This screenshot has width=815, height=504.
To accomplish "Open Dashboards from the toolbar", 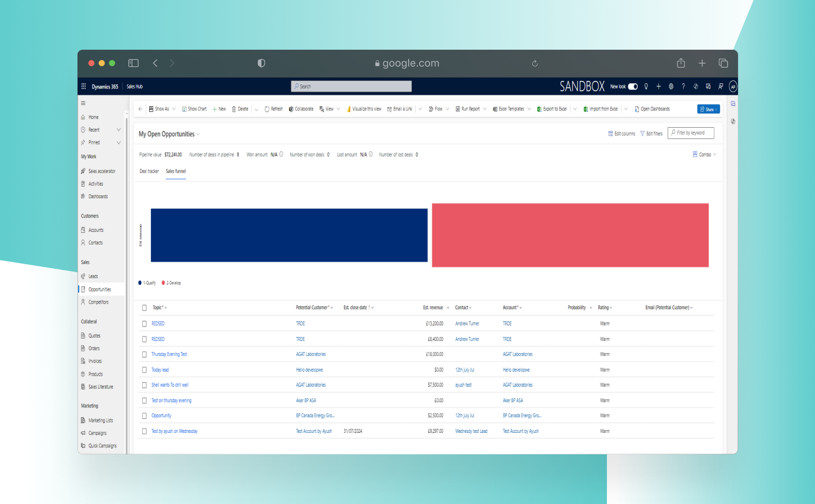I will 652,109.
